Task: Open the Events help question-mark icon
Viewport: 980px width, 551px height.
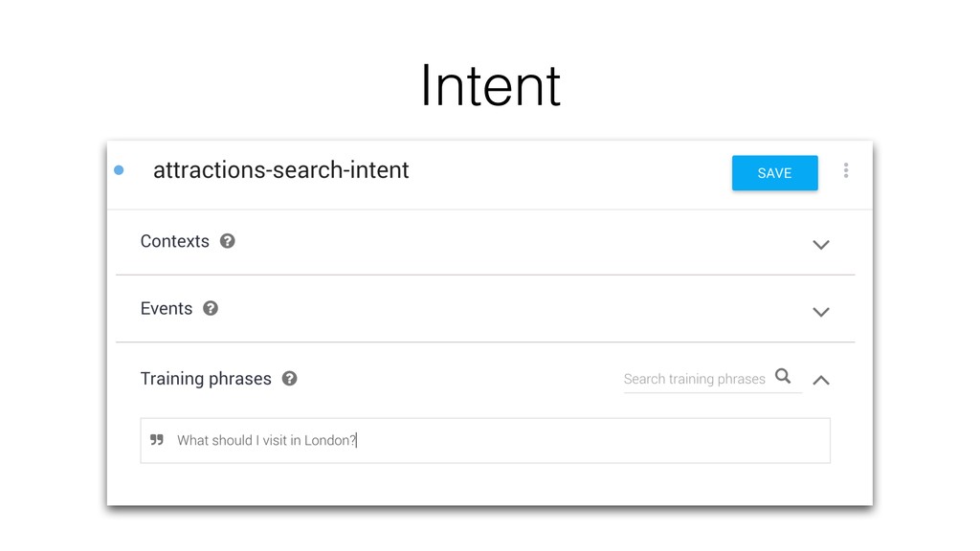Action: [211, 308]
